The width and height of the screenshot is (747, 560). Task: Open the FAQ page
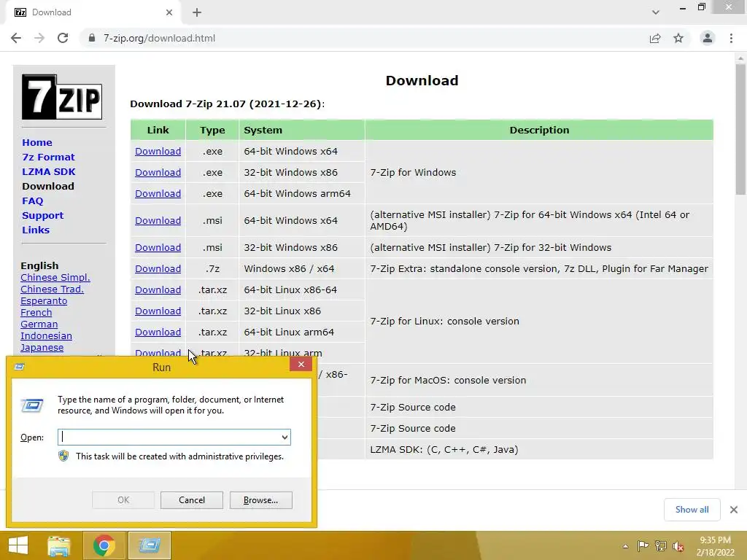coord(32,201)
